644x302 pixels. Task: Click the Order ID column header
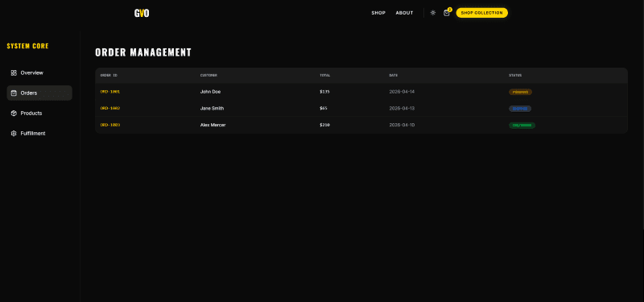click(109, 75)
